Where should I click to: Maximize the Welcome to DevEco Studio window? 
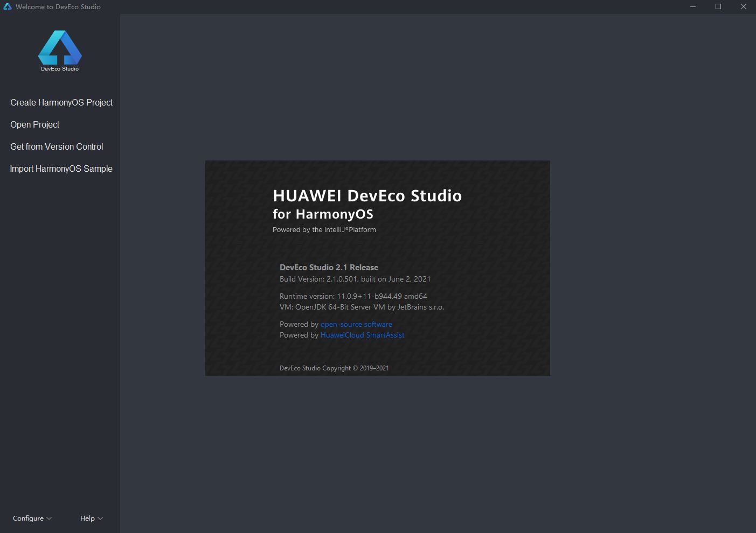tap(718, 6)
